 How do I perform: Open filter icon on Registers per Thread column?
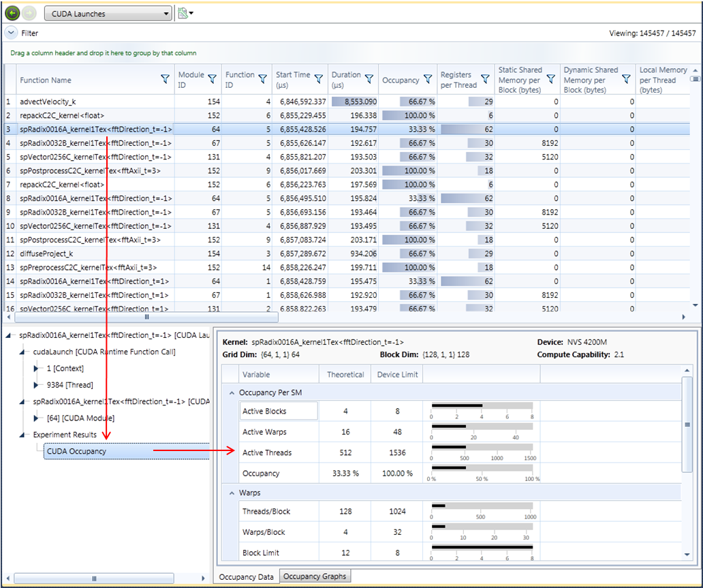(x=484, y=80)
